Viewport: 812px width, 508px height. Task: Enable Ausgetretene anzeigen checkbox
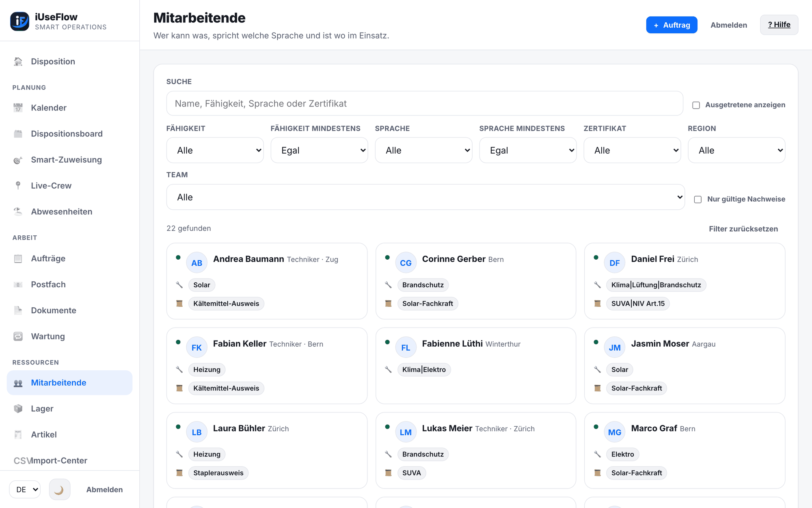pos(696,105)
